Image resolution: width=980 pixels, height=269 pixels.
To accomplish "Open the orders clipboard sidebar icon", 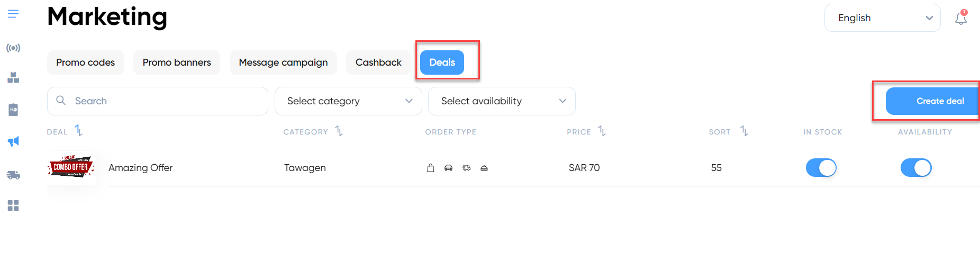I will coord(13,110).
